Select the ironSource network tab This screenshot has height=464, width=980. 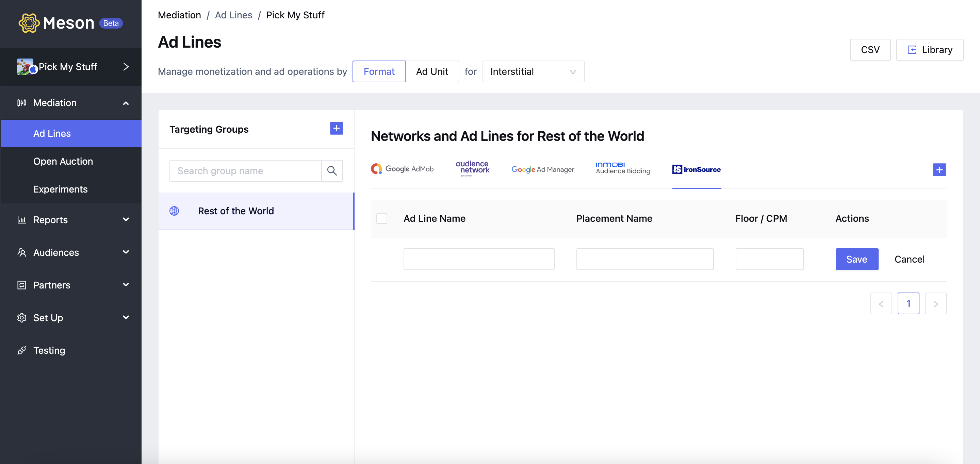(697, 170)
